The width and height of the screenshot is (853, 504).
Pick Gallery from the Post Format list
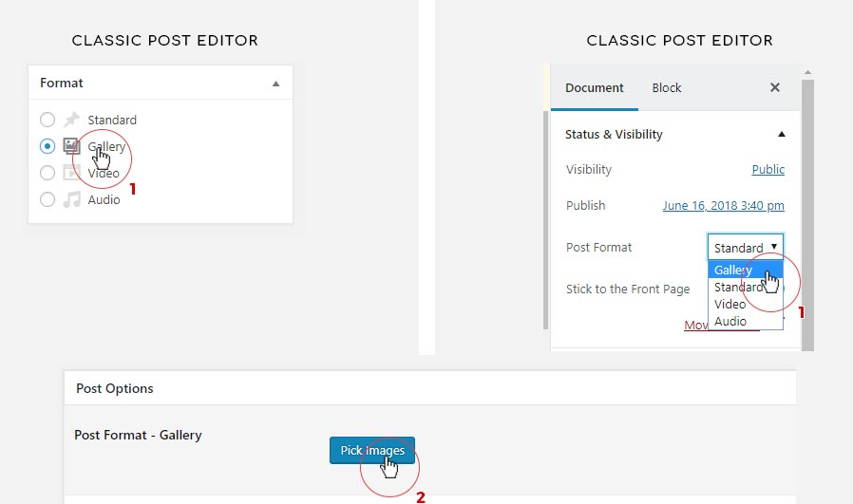(733, 271)
